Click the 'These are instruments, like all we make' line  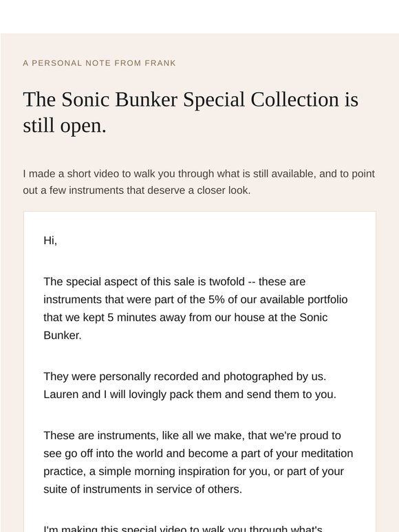pos(192,435)
